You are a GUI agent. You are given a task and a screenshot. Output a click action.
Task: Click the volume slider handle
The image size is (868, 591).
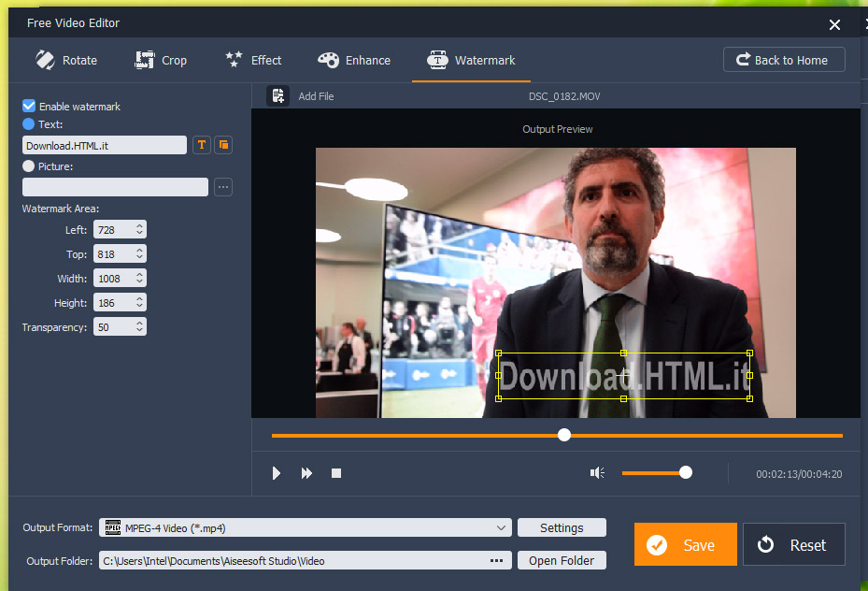point(686,473)
